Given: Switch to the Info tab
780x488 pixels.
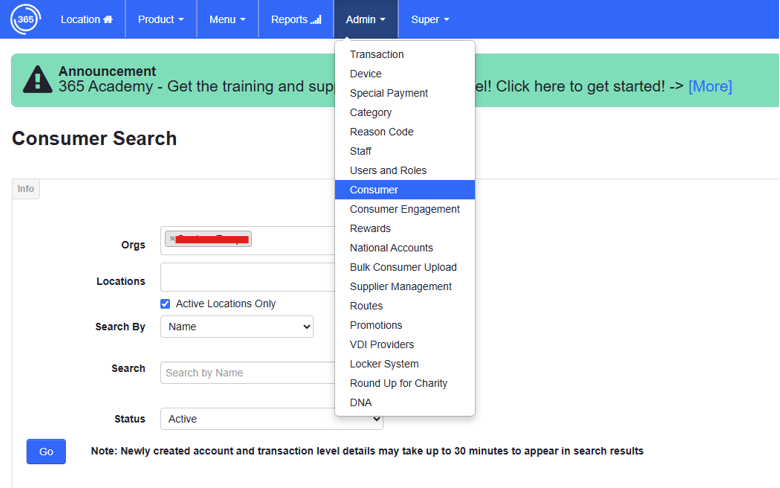Looking at the screenshot, I should point(26,189).
